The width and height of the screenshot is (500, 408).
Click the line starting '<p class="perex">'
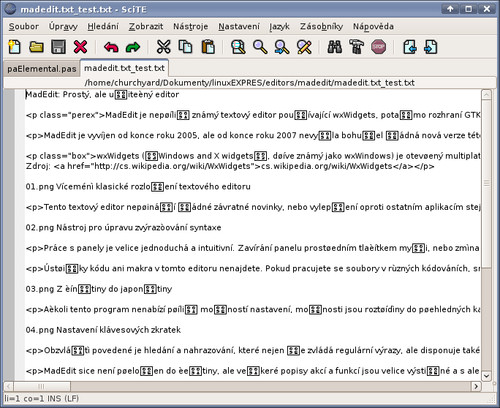click(253, 115)
